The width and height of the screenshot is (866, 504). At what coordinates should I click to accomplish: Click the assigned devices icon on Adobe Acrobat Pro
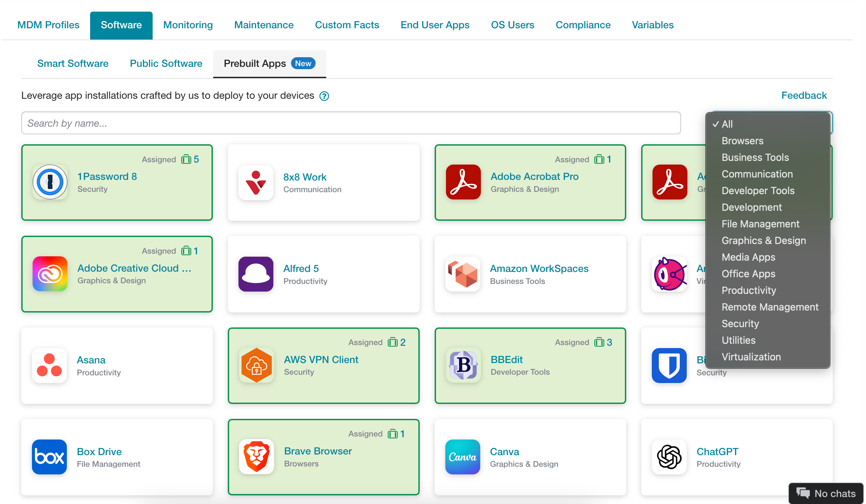[x=599, y=159]
